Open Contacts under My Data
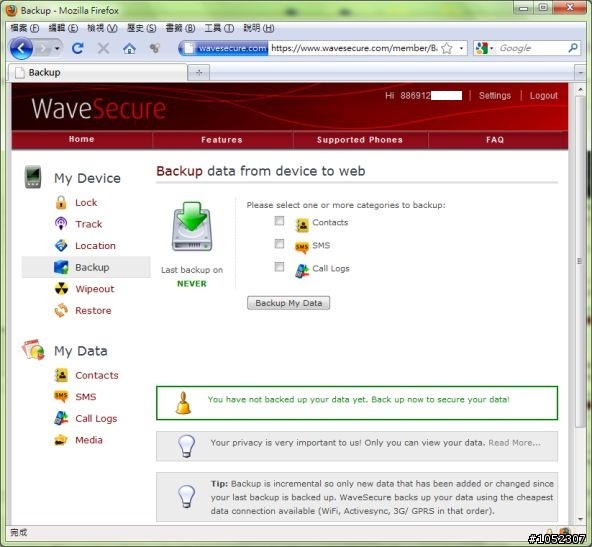592x547 pixels. 97,375
